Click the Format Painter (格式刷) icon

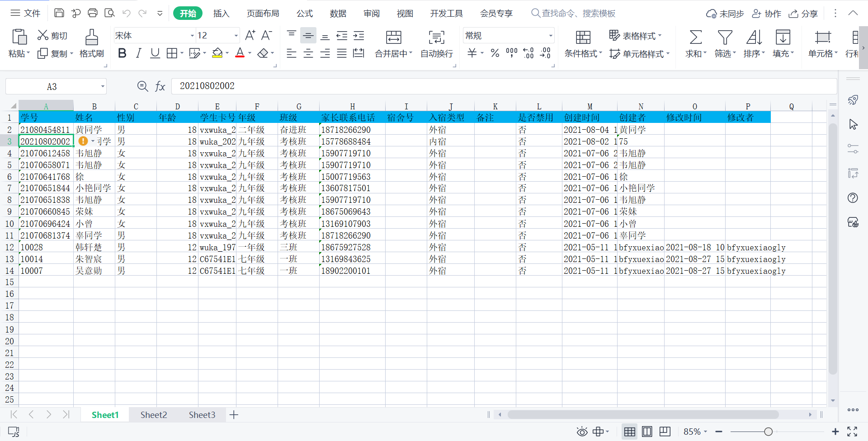pyautogui.click(x=92, y=37)
